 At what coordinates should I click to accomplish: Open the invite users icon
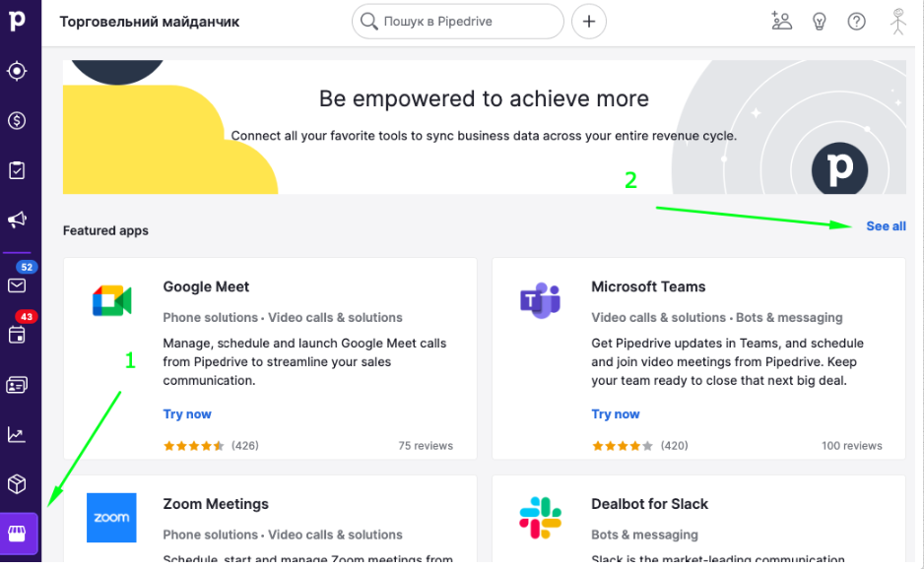click(781, 20)
